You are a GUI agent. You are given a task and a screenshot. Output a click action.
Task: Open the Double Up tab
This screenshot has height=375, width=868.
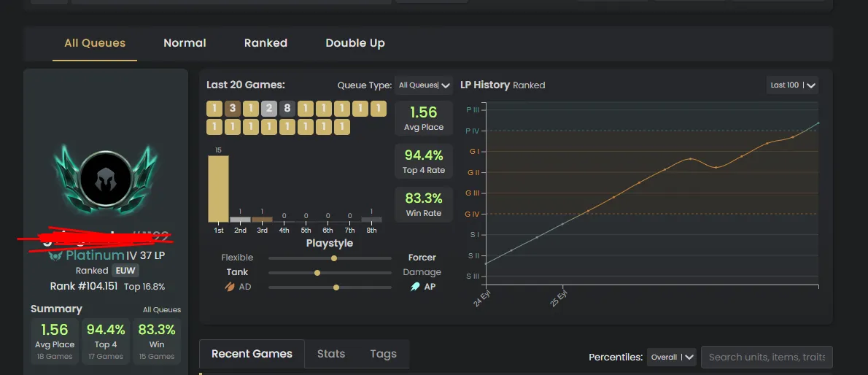pyautogui.click(x=354, y=42)
